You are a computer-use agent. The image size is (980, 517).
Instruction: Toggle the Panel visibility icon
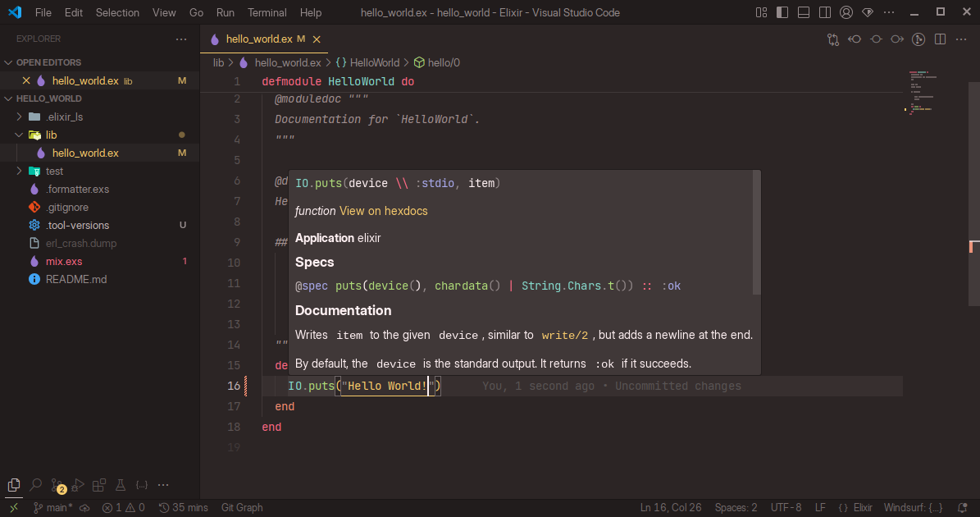pyautogui.click(x=804, y=12)
